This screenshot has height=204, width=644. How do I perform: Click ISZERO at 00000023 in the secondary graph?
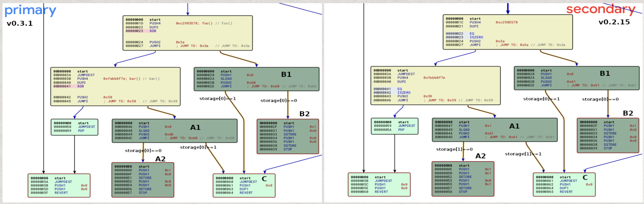464,37
